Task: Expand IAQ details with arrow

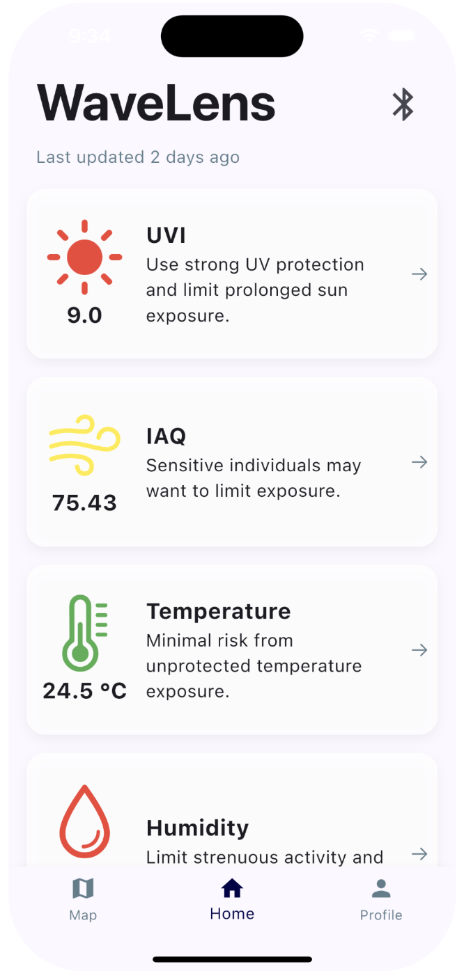Action: (x=419, y=462)
